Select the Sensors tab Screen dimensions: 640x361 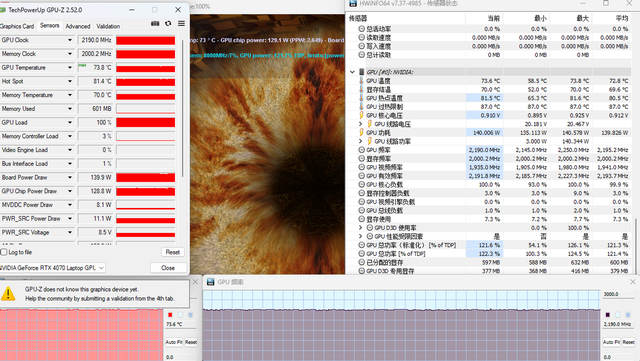click(x=49, y=25)
